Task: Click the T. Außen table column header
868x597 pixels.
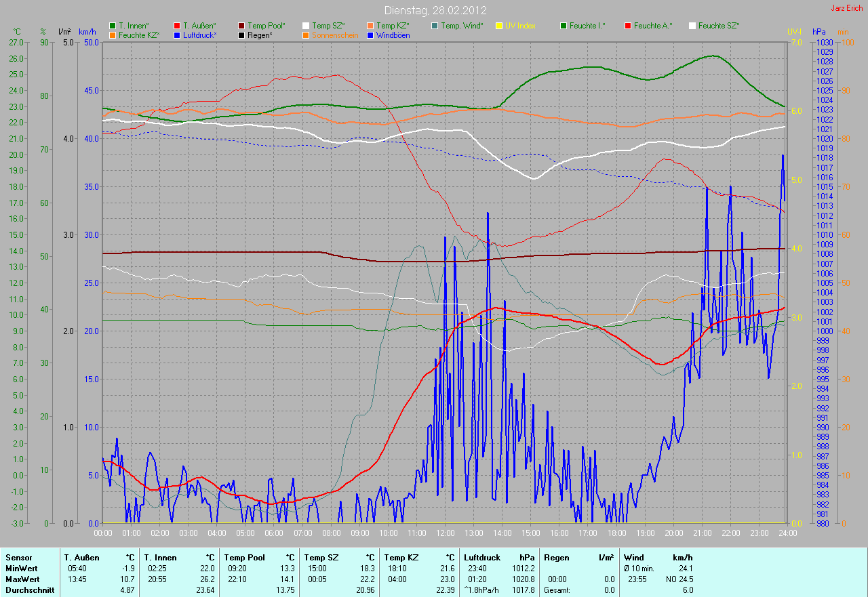Action: coord(81,558)
